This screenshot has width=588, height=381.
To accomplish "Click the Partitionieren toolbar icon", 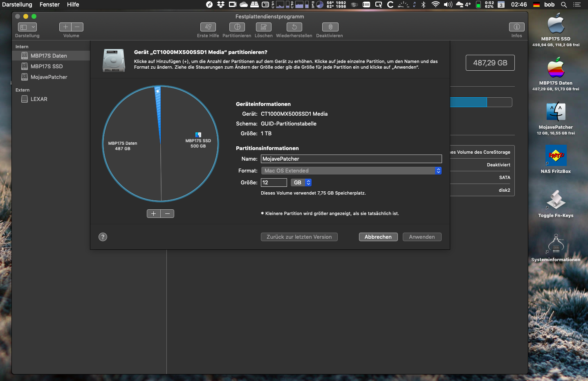I will [x=237, y=27].
